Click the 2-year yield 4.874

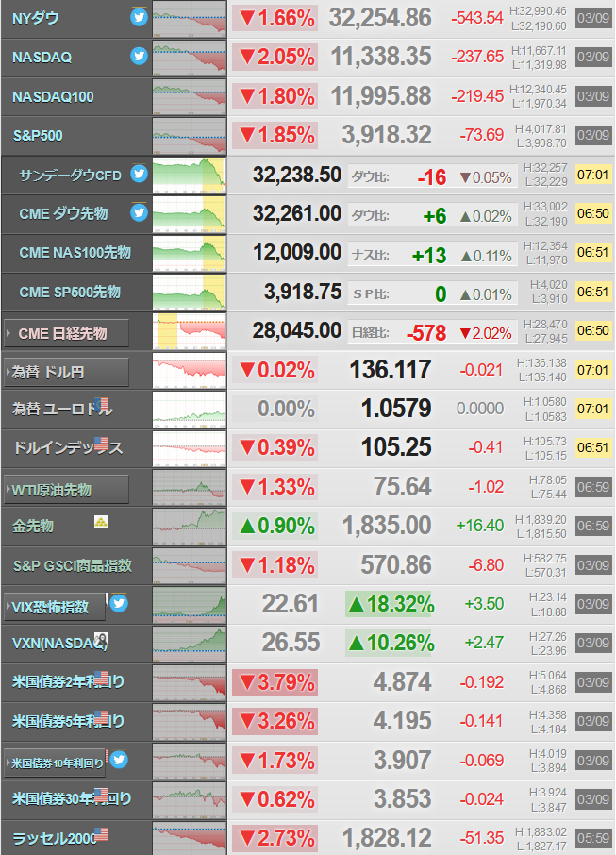click(402, 681)
